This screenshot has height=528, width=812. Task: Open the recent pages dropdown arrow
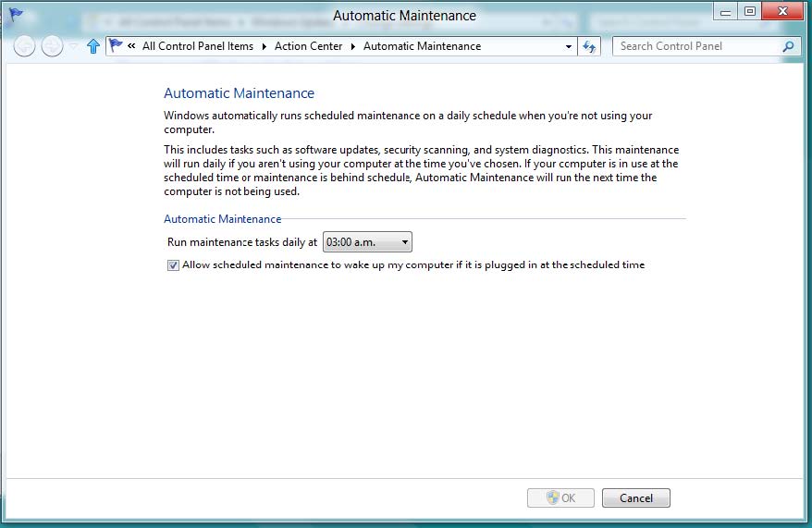click(74, 46)
